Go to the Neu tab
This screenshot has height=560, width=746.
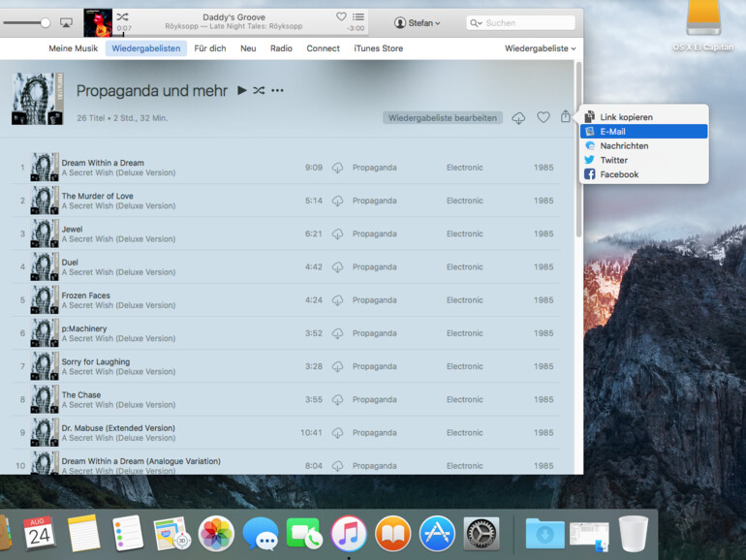248,48
